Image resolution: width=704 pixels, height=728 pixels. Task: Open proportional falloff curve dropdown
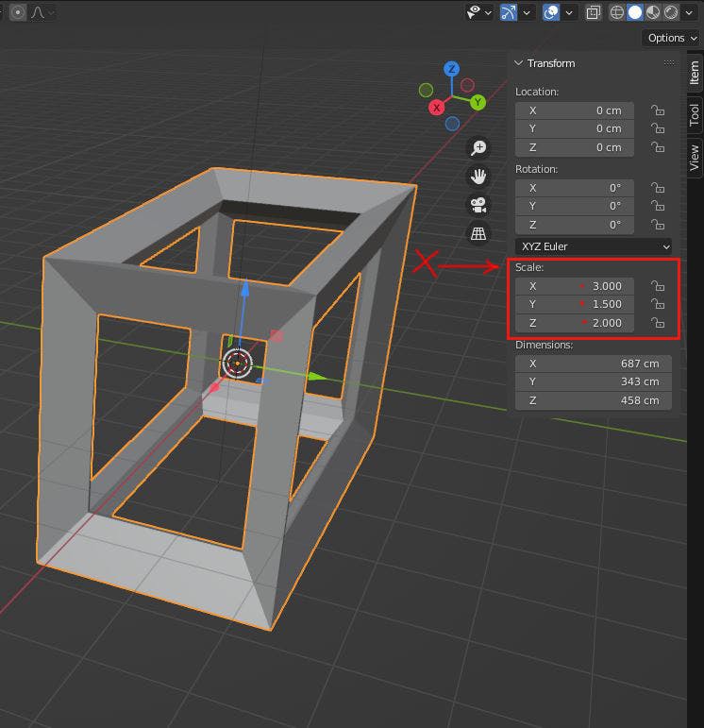(x=42, y=12)
